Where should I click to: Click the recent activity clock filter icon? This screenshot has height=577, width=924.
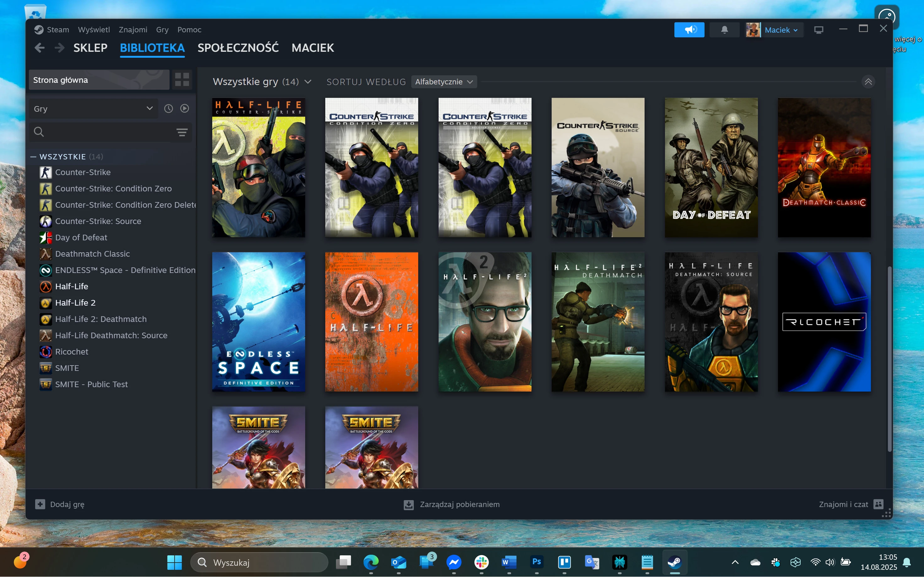(x=168, y=109)
